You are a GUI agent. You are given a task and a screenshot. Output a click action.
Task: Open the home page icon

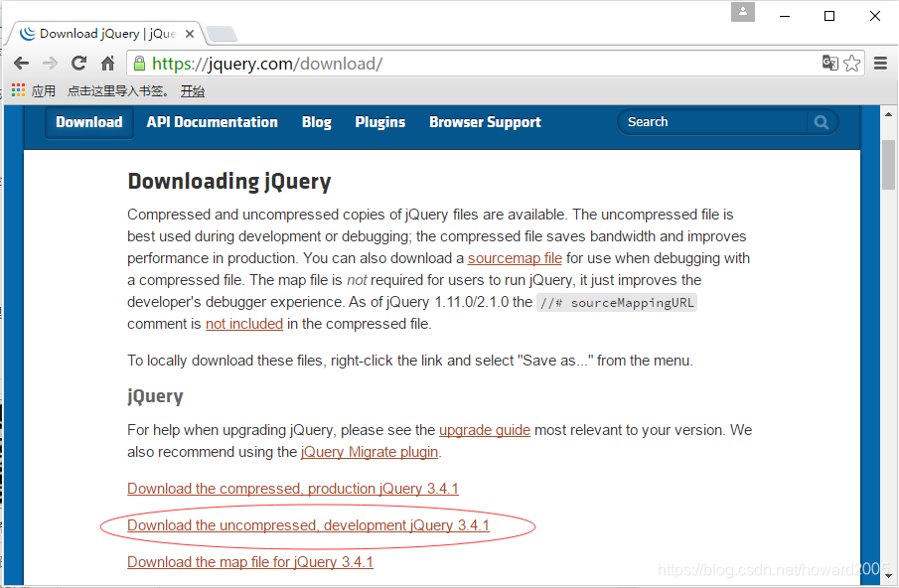[108, 63]
